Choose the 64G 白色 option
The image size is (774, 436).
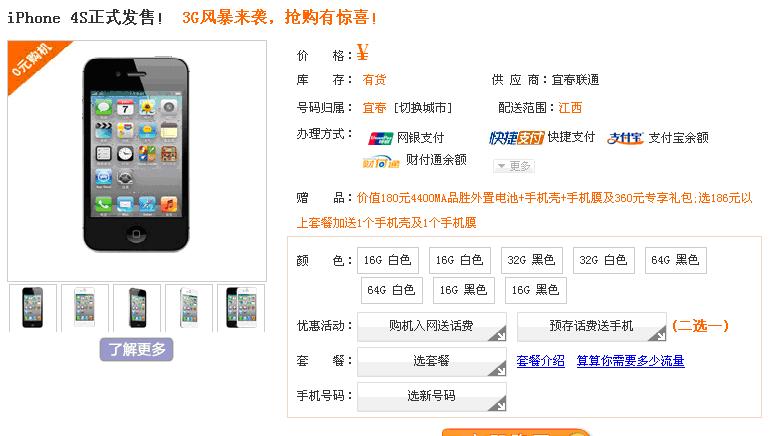coord(391,290)
